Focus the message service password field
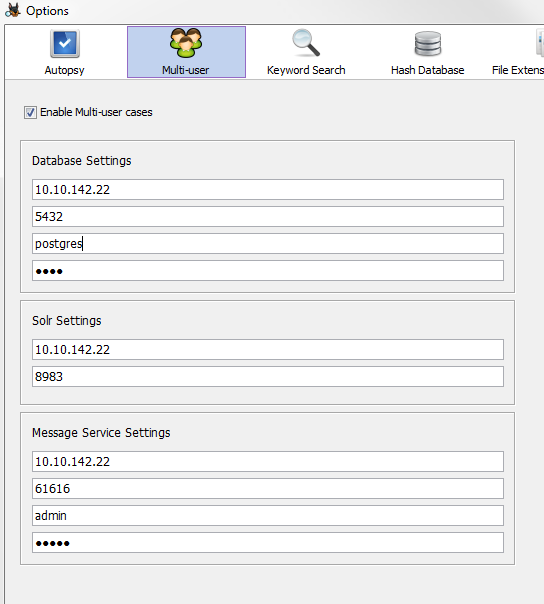544x604 pixels. coord(268,542)
